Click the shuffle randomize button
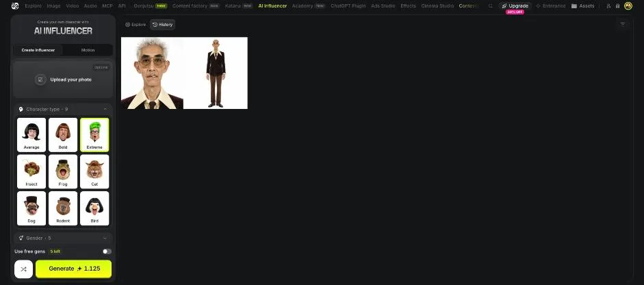Image resolution: width=644 pixels, height=285 pixels. coord(23,269)
